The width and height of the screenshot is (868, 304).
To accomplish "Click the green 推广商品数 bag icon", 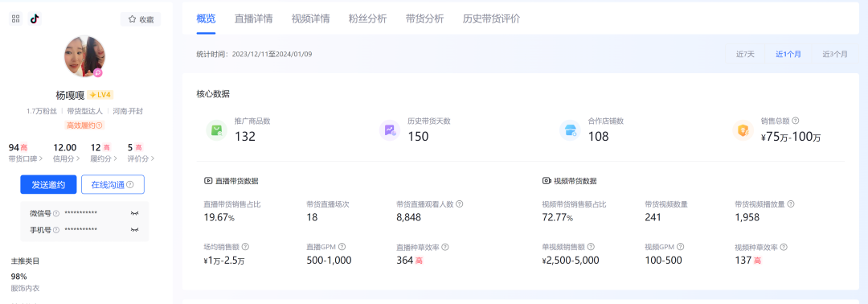I will click(216, 130).
